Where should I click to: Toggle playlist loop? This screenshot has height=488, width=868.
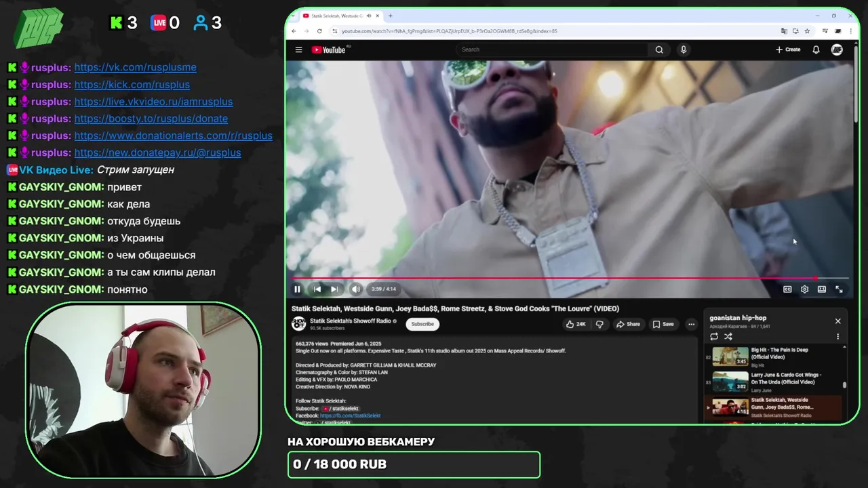714,336
